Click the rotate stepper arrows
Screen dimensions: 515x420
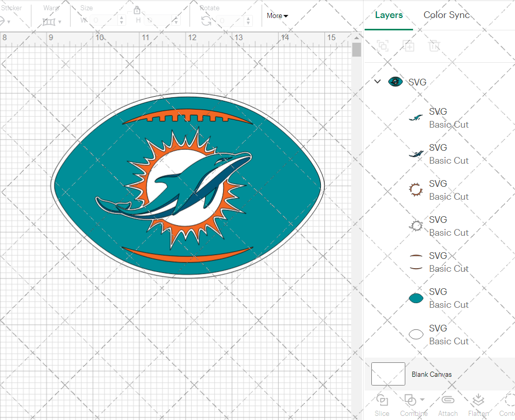pyautogui.click(x=248, y=21)
